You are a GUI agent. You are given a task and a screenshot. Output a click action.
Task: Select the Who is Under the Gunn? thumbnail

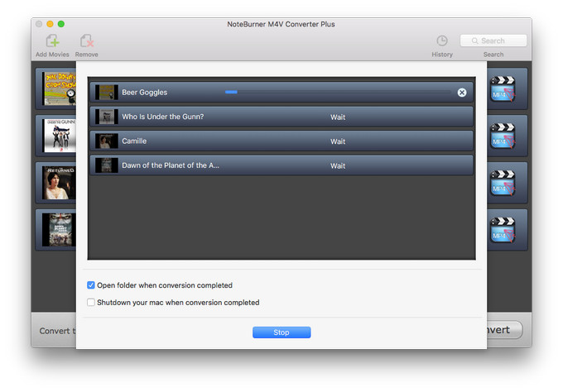click(x=107, y=117)
